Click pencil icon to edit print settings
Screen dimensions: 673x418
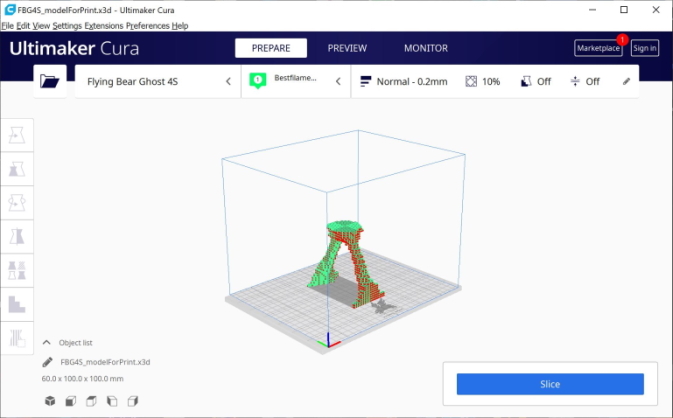point(626,81)
